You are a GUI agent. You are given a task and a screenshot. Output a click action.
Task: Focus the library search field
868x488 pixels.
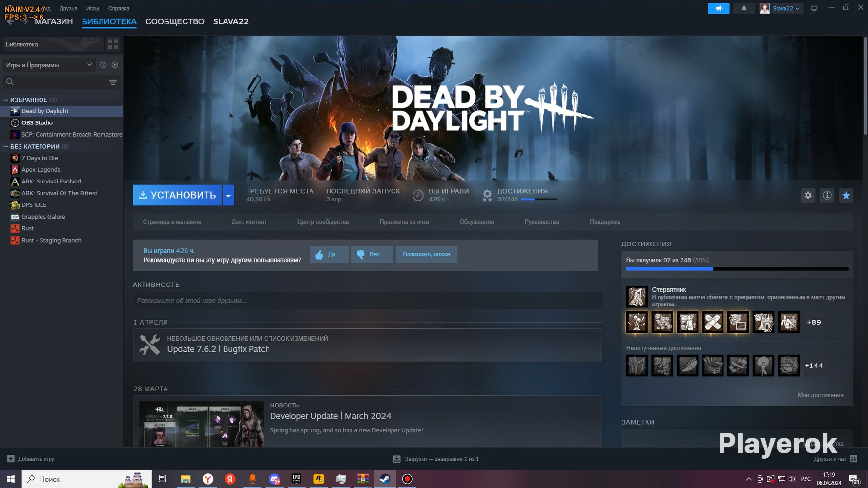[x=61, y=82]
